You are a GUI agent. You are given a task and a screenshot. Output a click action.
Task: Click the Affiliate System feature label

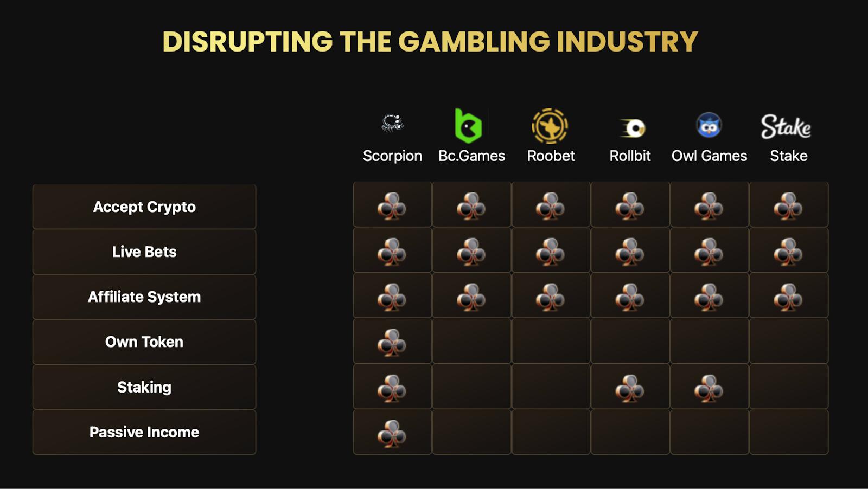pyautogui.click(x=144, y=297)
